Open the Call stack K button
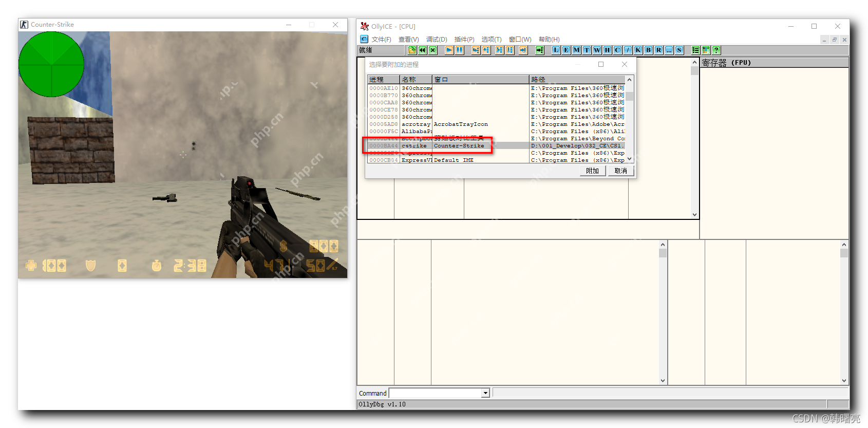 pos(638,50)
